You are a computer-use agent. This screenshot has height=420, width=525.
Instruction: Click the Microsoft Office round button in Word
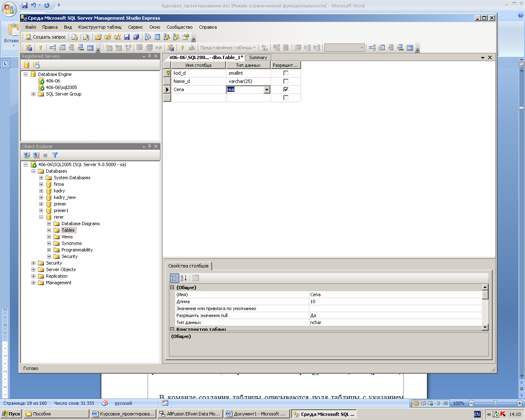coord(9,9)
